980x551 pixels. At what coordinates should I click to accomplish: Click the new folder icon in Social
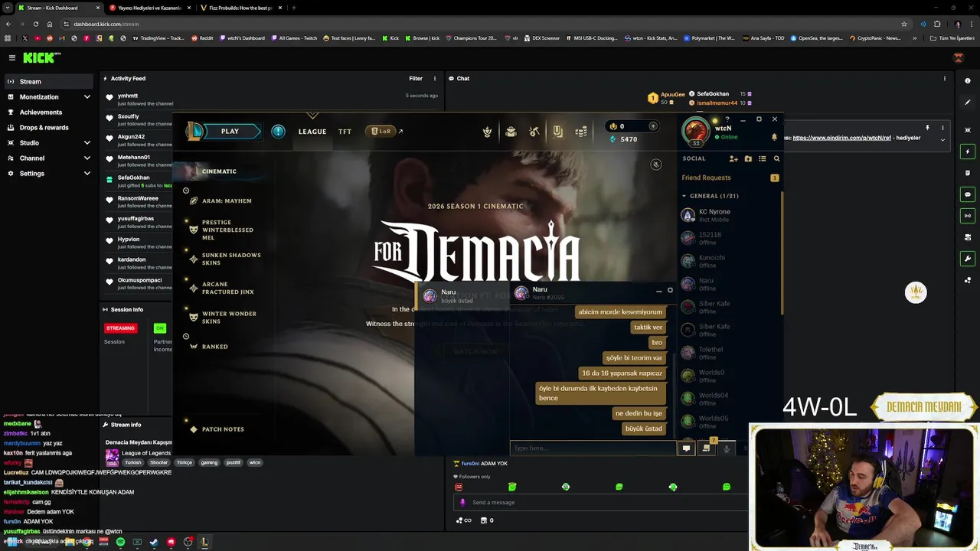click(x=748, y=158)
